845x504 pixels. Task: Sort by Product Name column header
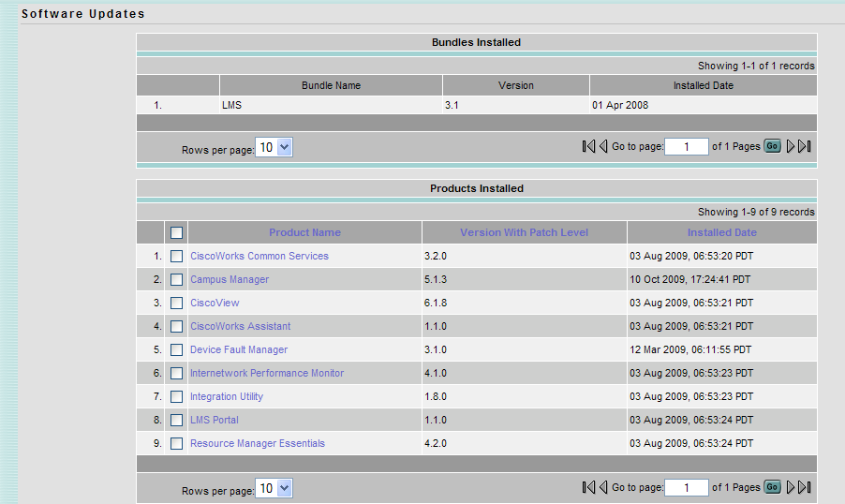click(x=305, y=232)
